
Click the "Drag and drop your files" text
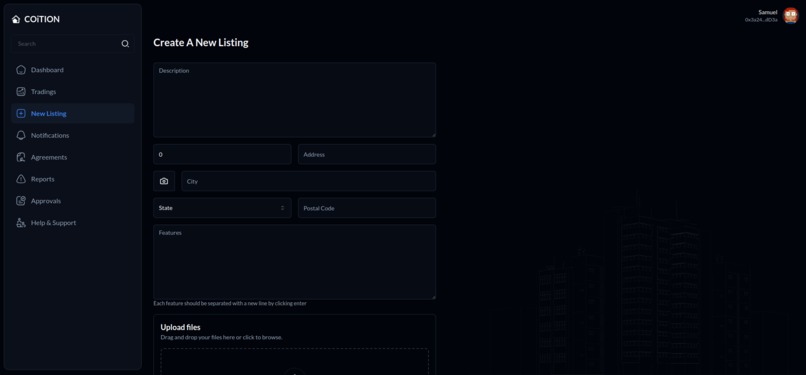coord(222,338)
